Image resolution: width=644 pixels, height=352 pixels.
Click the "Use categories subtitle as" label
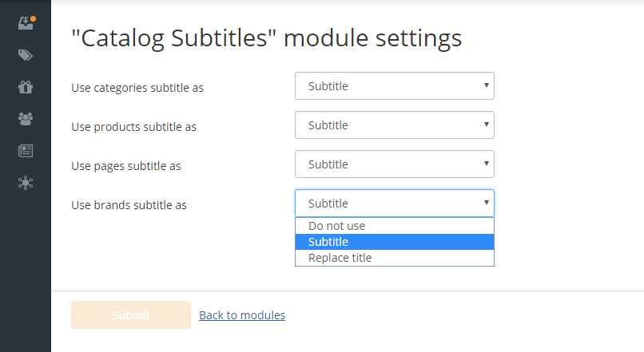137,88
